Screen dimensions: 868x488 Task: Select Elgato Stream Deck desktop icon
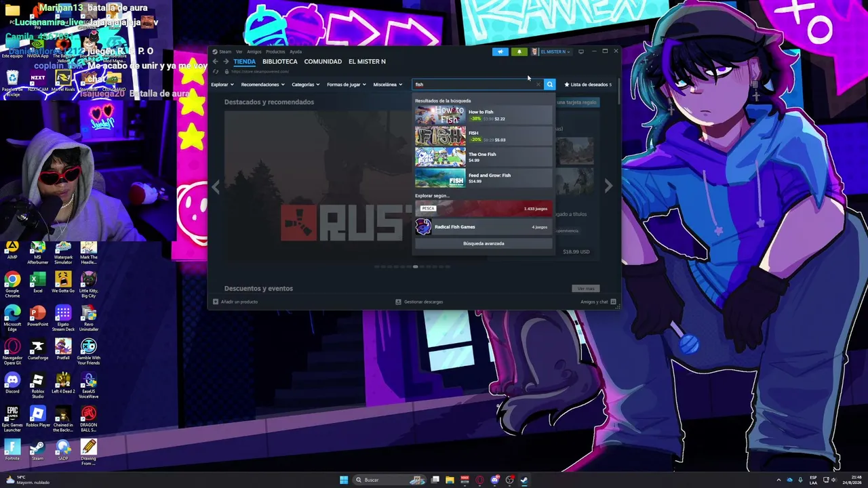(63, 318)
